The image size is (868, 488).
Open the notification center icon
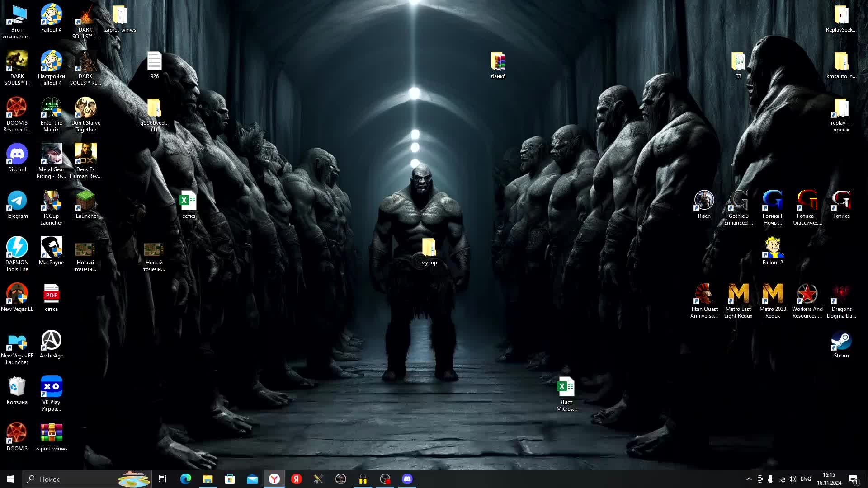pyautogui.click(x=854, y=479)
